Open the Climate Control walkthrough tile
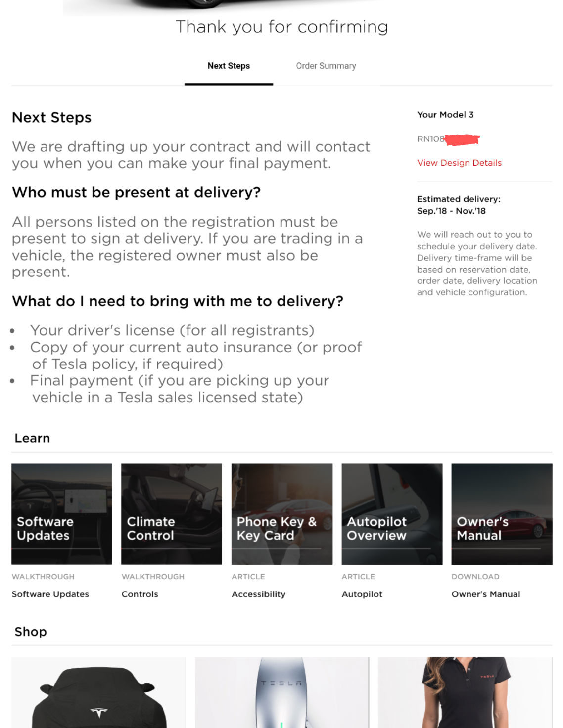The image size is (563, 728). tap(172, 514)
